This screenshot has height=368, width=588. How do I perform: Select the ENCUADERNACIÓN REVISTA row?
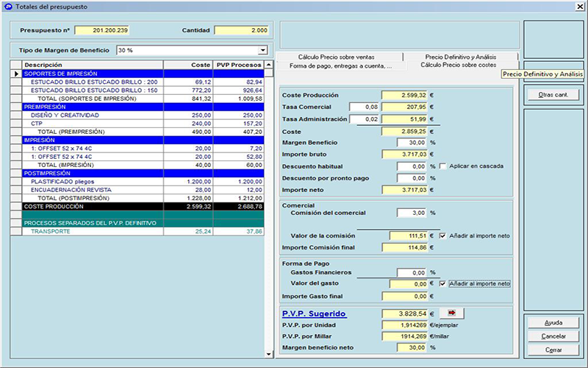[x=137, y=190]
